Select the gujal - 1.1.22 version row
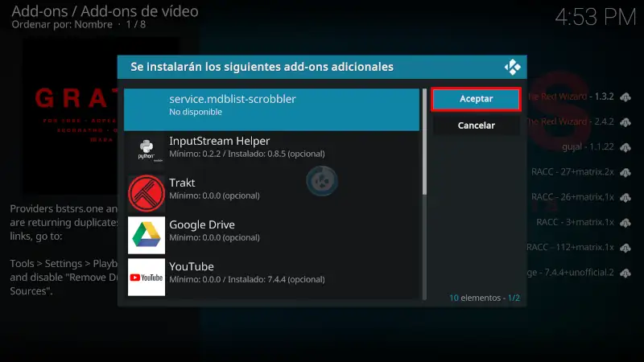The height and width of the screenshot is (362, 644). pos(581,147)
